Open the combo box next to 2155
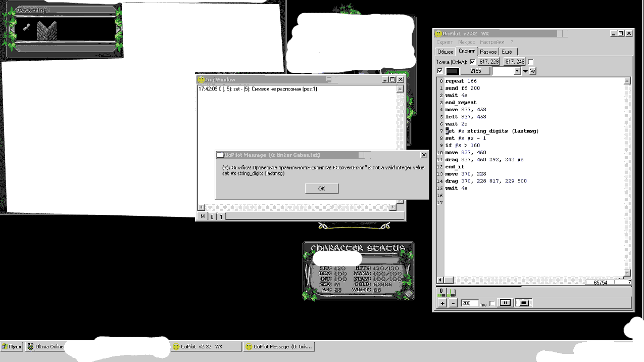This screenshot has height=362, width=644. click(517, 71)
